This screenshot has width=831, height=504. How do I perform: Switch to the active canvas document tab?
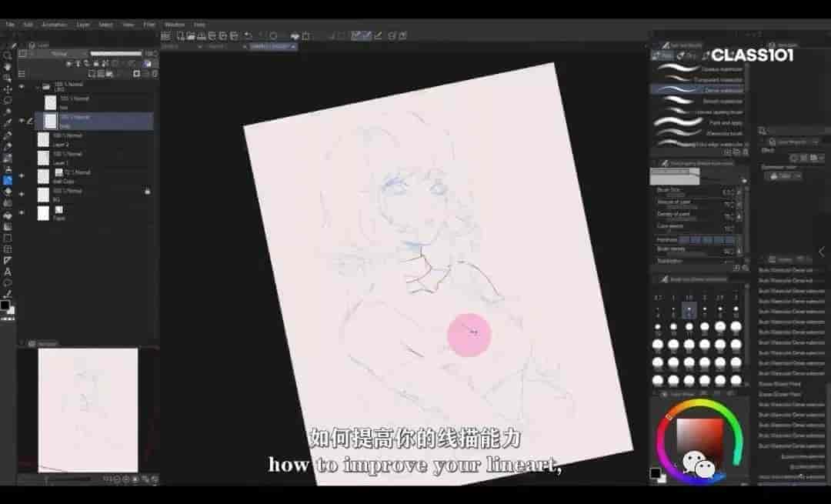273,47
